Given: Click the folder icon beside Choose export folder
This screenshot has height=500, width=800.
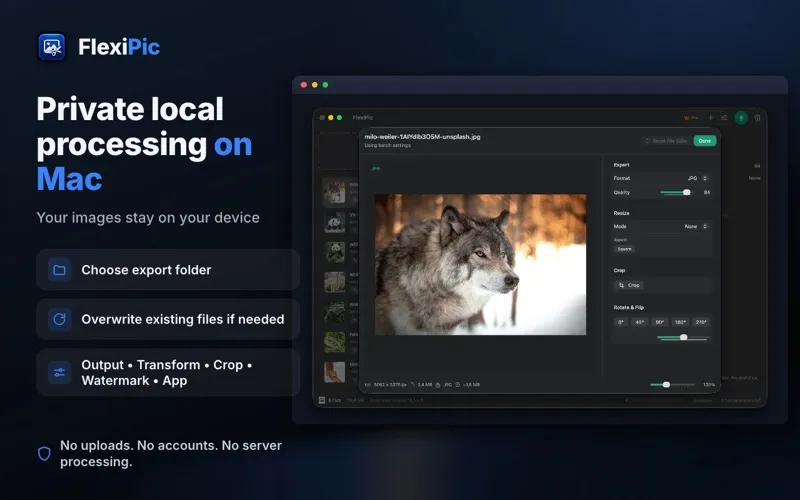Looking at the screenshot, I should click(59, 270).
